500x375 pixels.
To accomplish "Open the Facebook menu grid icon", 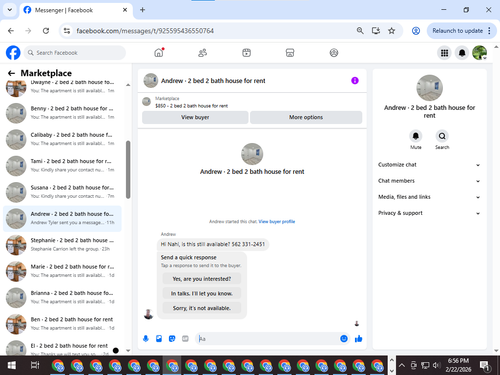I will (x=444, y=53).
